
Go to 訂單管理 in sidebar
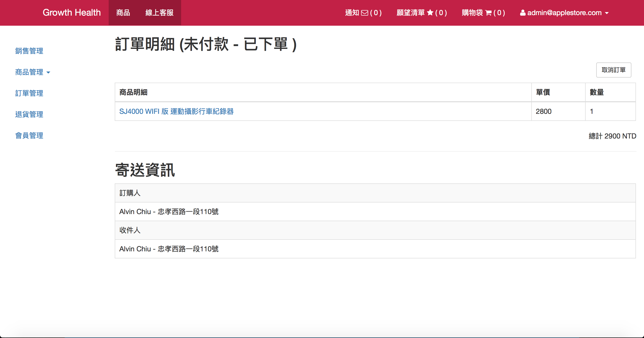pyautogui.click(x=29, y=93)
